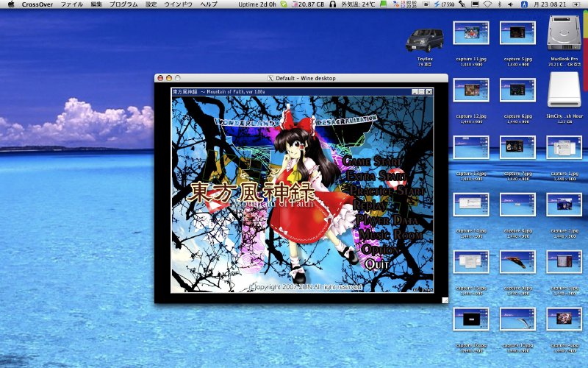Select the capture 4.jpg desktop thumbnail
Screen dimensions: 588x368
564,319
